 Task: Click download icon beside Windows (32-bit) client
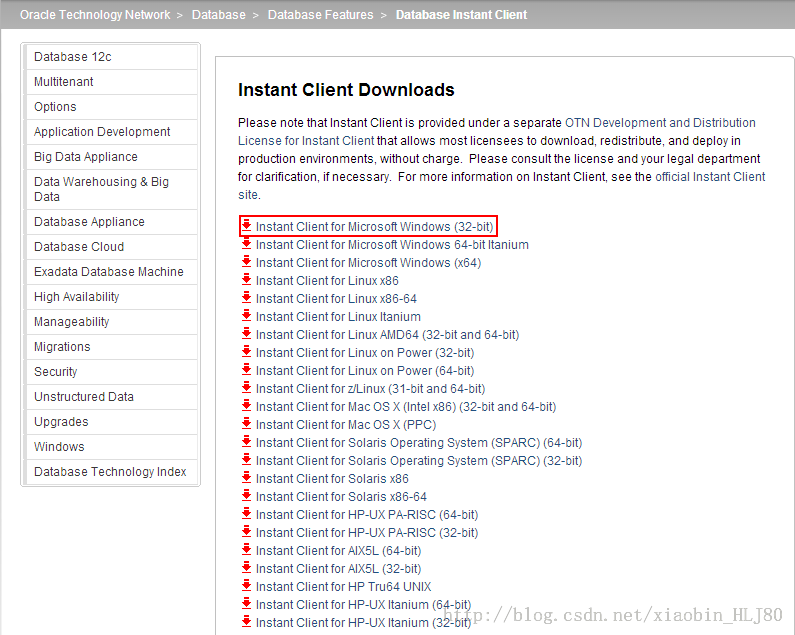point(247,226)
